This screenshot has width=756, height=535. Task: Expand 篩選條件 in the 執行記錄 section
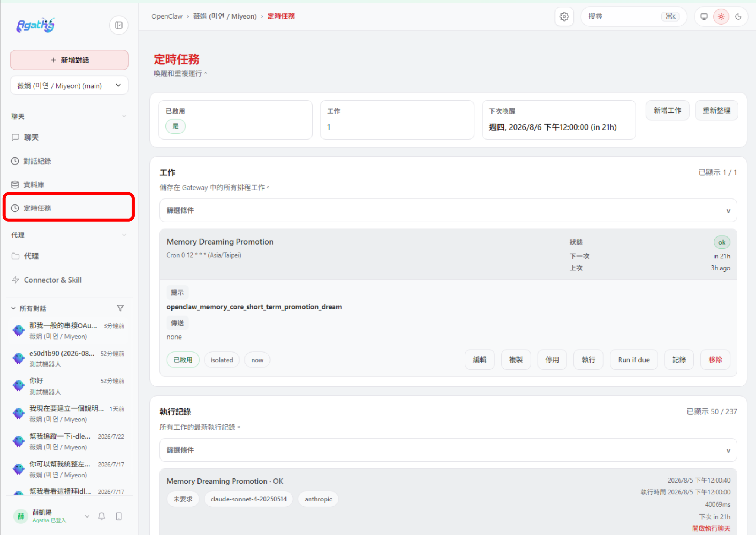(x=448, y=450)
